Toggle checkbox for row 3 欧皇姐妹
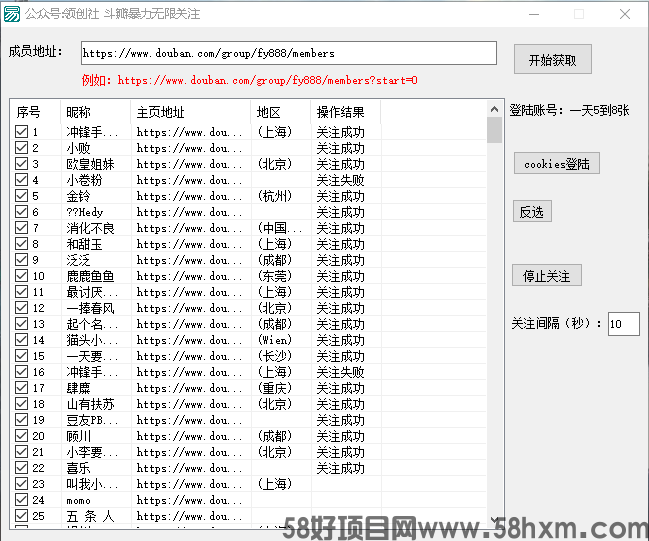 coord(22,164)
